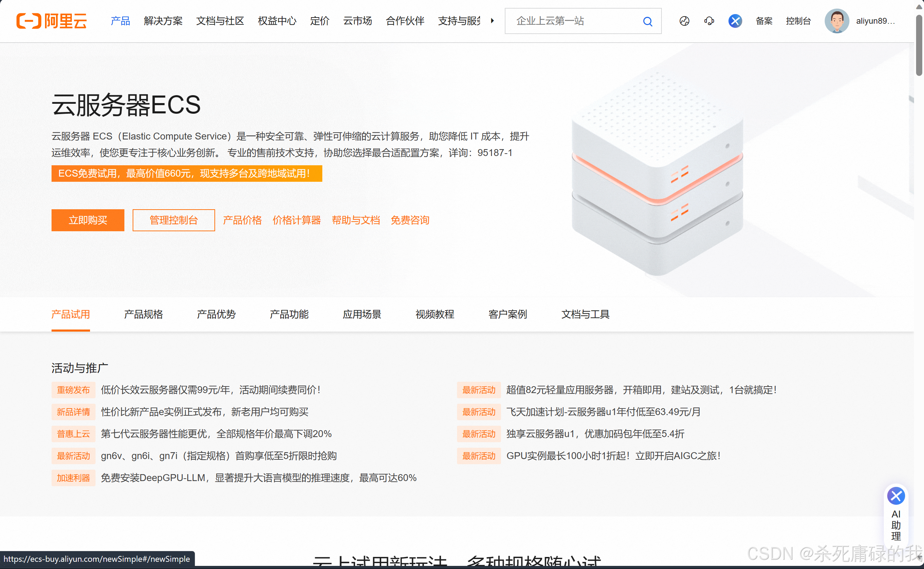This screenshot has height=569, width=924.
Task: Open the 合作伙伴 menu
Action: pyautogui.click(x=405, y=21)
